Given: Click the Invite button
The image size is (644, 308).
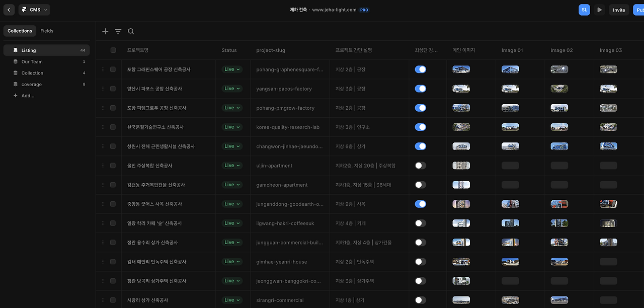Looking at the screenshot, I should pos(618,9).
